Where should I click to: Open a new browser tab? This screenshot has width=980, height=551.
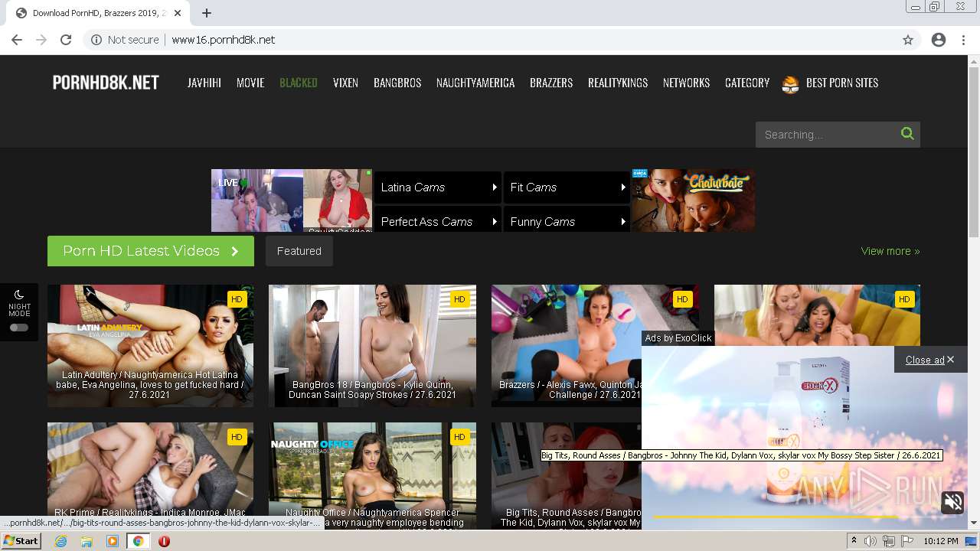pos(207,13)
